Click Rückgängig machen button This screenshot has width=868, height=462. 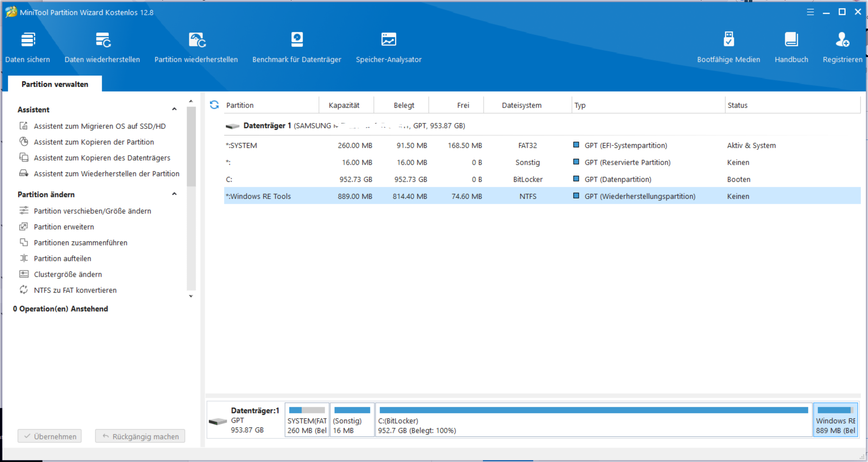(140, 436)
